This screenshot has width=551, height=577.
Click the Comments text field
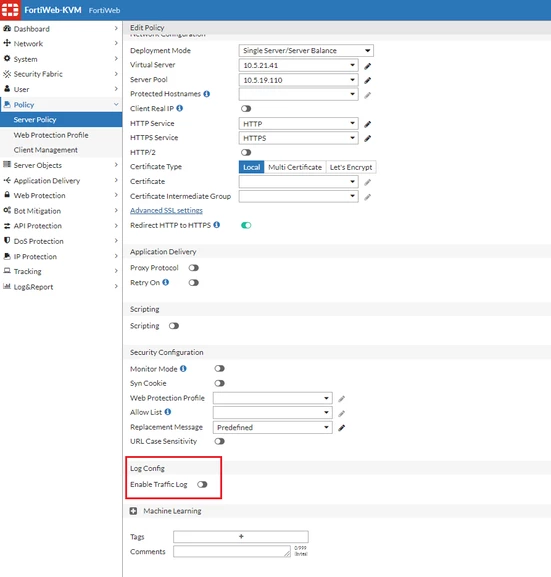pos(232,551)
